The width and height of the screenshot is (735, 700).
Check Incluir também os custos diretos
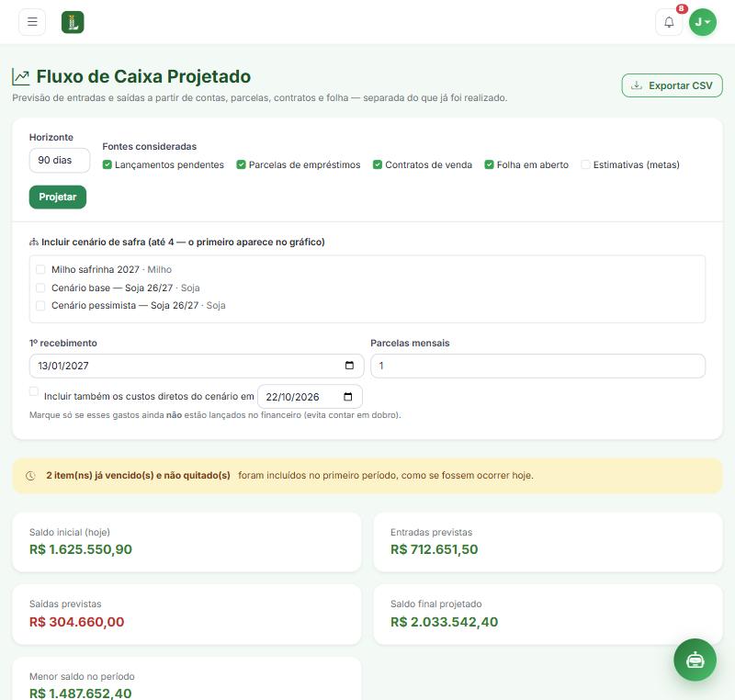tap(34, 391)
